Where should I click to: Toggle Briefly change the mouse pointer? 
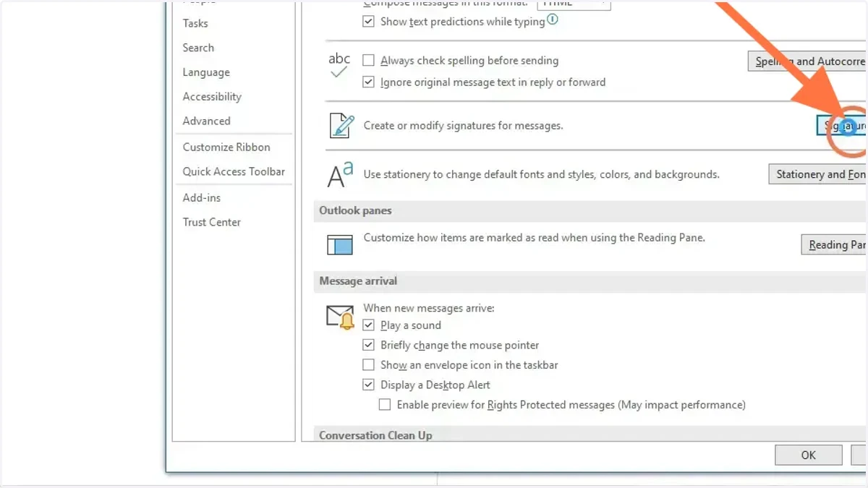368,346
